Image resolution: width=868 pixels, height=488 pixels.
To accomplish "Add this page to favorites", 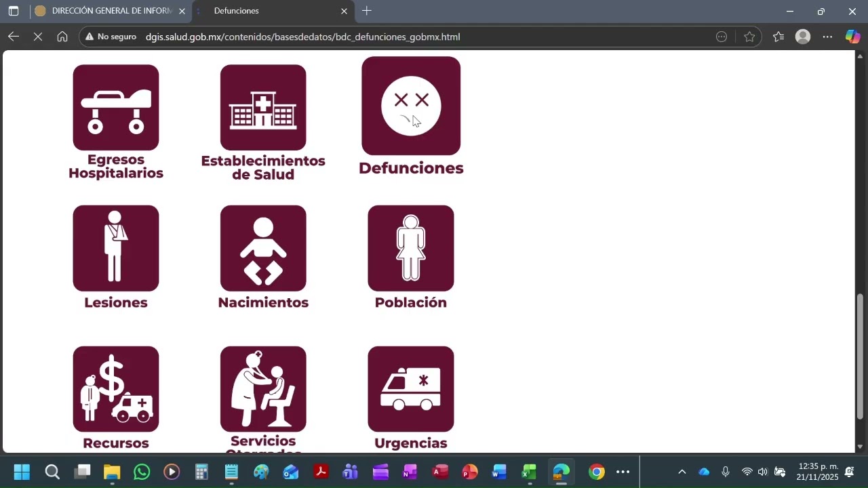I will [749, 37].
